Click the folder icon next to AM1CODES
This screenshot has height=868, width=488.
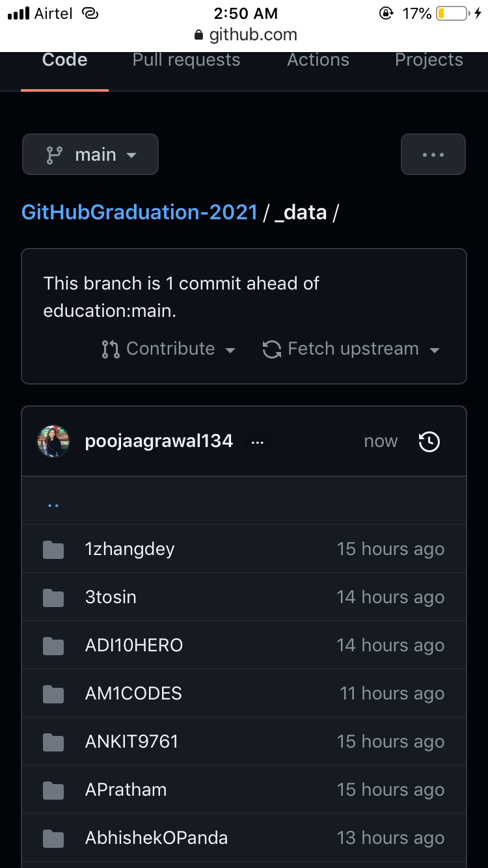point(53,693)
